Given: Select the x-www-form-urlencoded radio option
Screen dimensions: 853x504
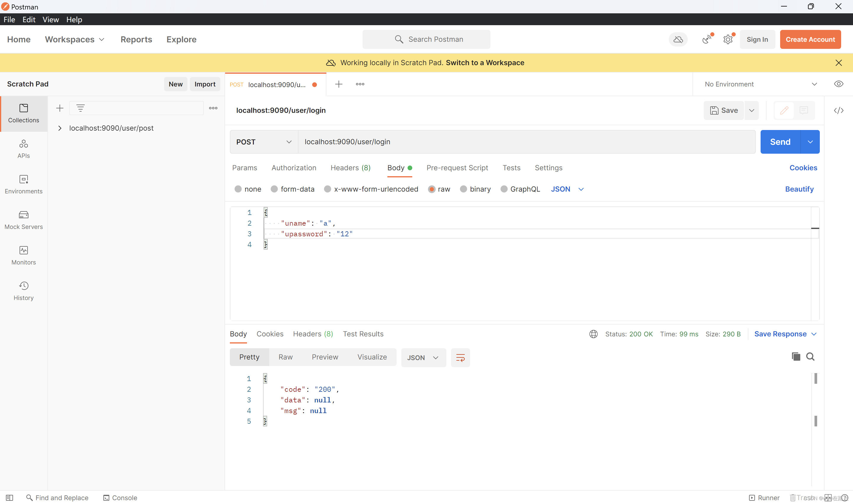Looking at the screenshot, I should pos(328,189).
